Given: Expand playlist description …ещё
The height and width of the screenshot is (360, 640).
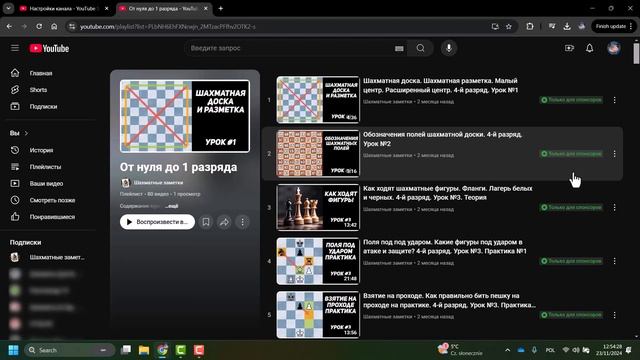Looking at the screenshot, I should click(x=171, y=206).
